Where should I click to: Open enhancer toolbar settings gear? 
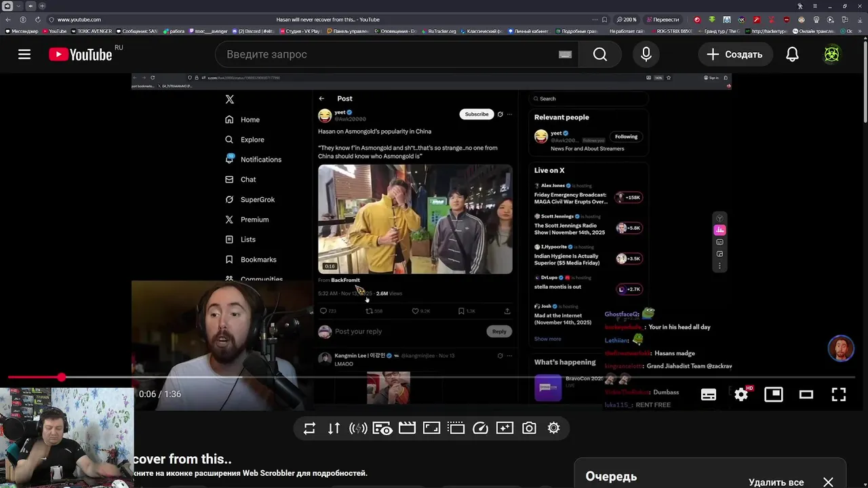554,428
